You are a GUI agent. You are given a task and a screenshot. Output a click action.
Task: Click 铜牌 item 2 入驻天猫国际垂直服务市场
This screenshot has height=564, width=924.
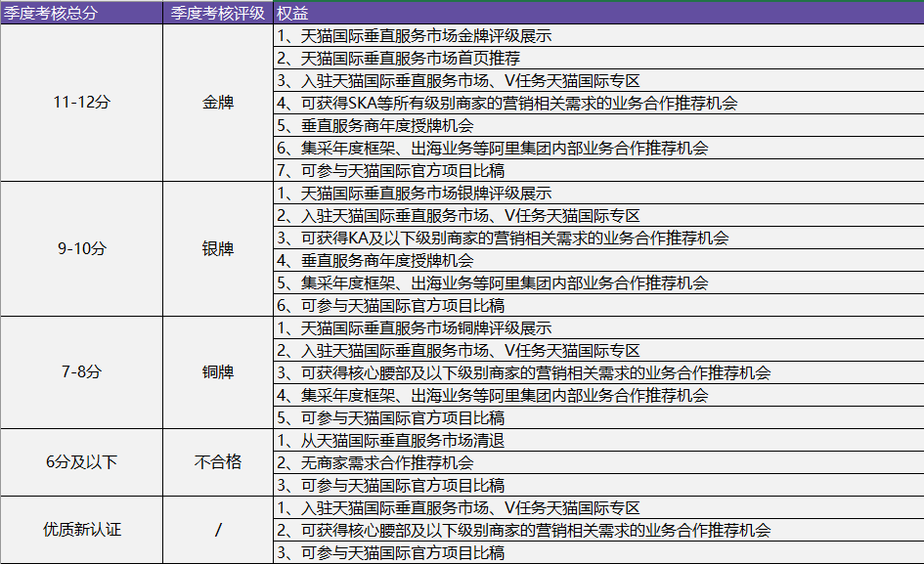click(x=598, y=351)
